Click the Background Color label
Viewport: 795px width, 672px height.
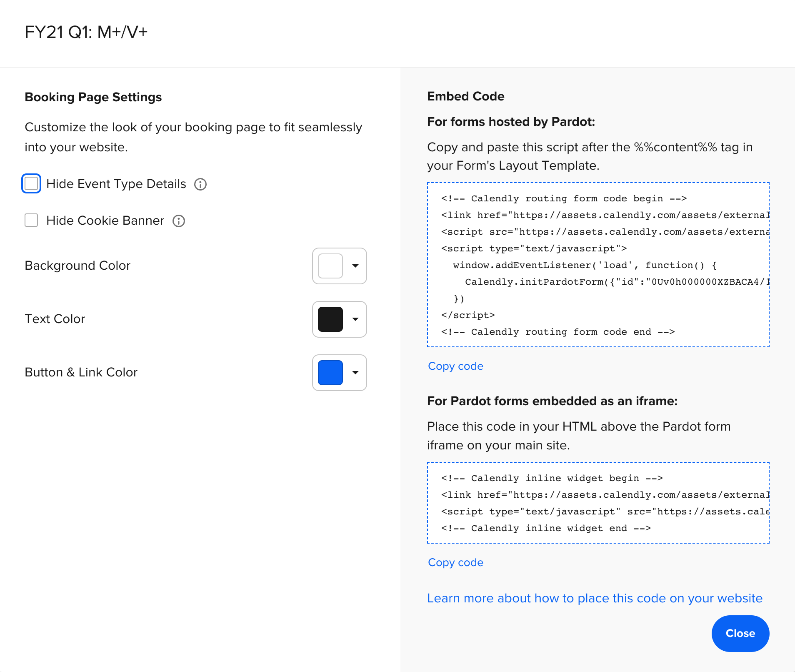coord(77,266)
